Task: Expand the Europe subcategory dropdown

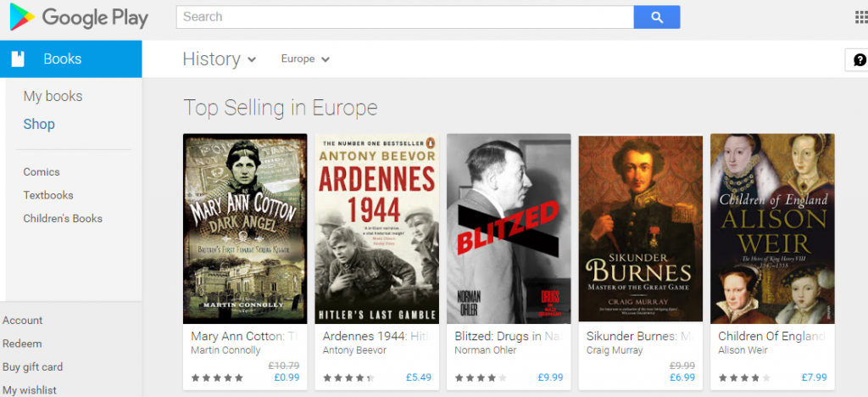Action: (x=305, y=59)
